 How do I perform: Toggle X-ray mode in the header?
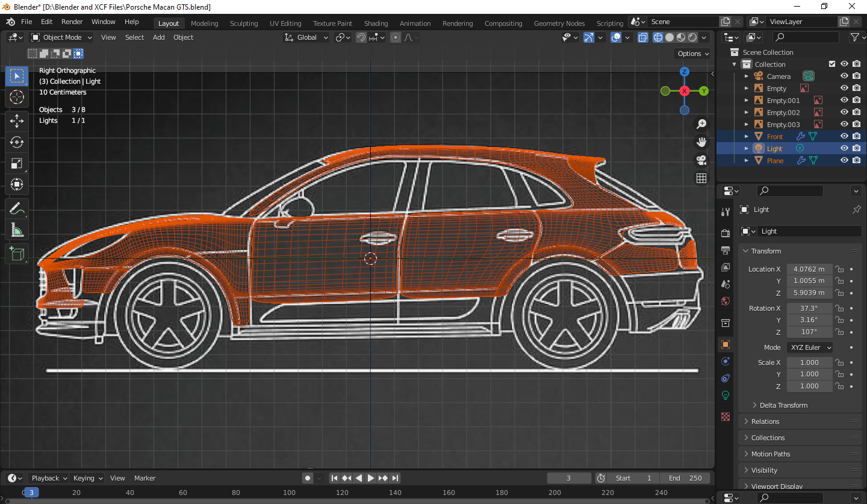pyautogui.click(x=643, y=37)
